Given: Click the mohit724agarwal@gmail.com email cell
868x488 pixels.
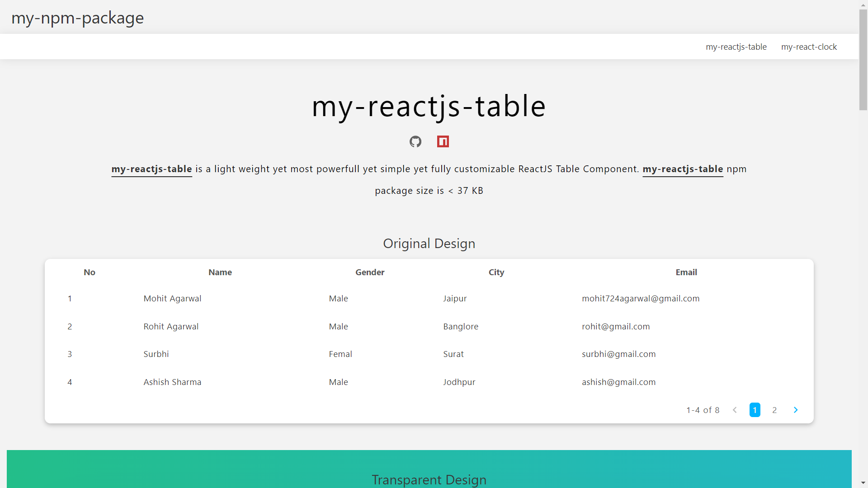Looking at the screenshot, I should pos(641,299).
